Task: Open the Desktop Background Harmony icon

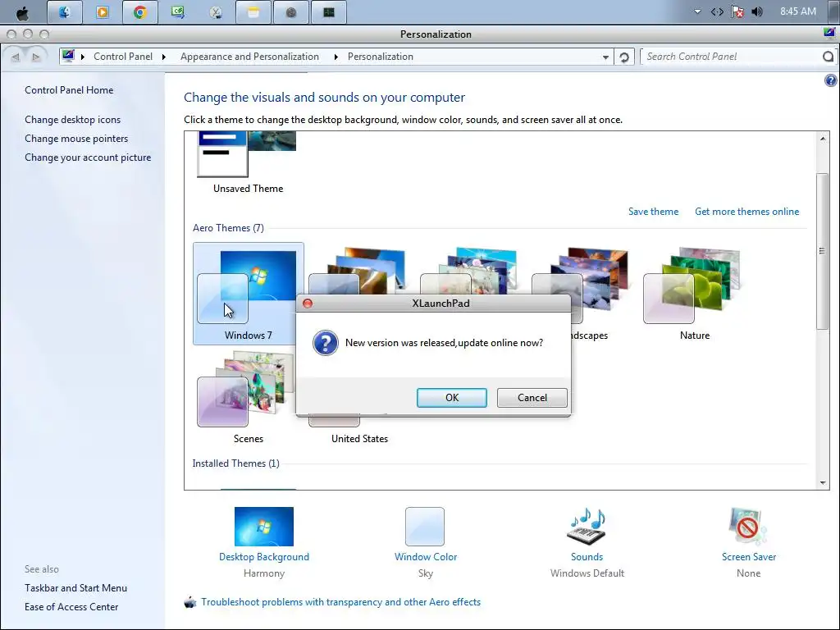Action: 263,527
